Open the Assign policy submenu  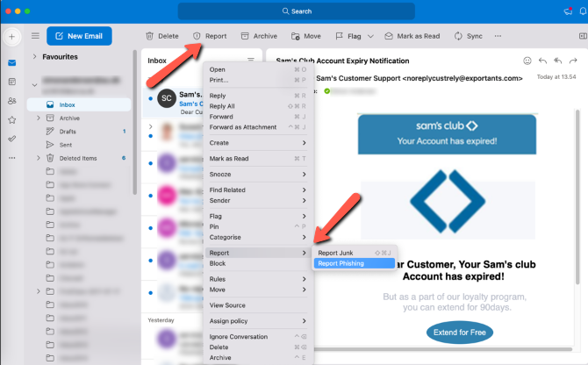[258, 321]
